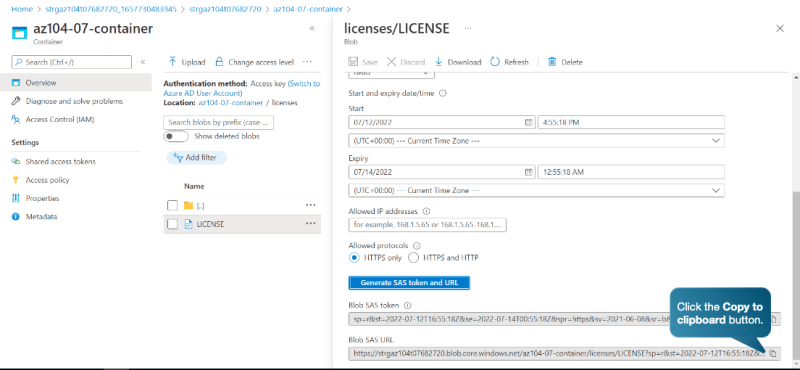800x370 pixels.
Task: Click Add filter button
Action: pyautogui.click(x=196, y=158)
